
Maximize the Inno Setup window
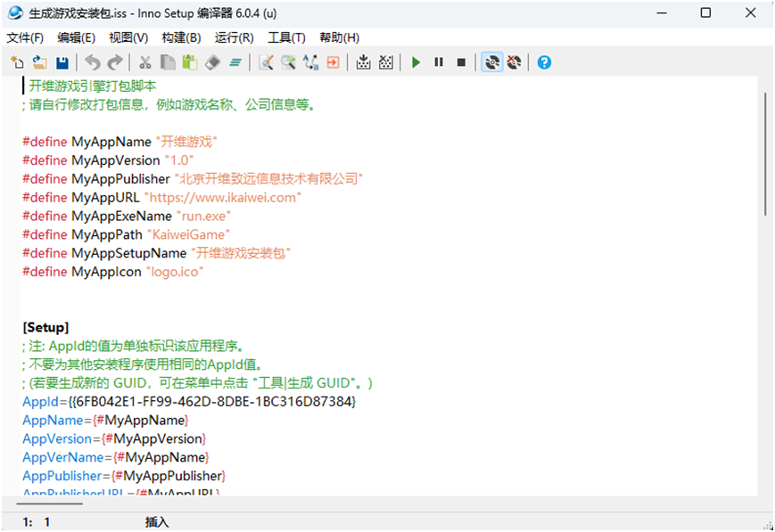click(x=705, y=12)
